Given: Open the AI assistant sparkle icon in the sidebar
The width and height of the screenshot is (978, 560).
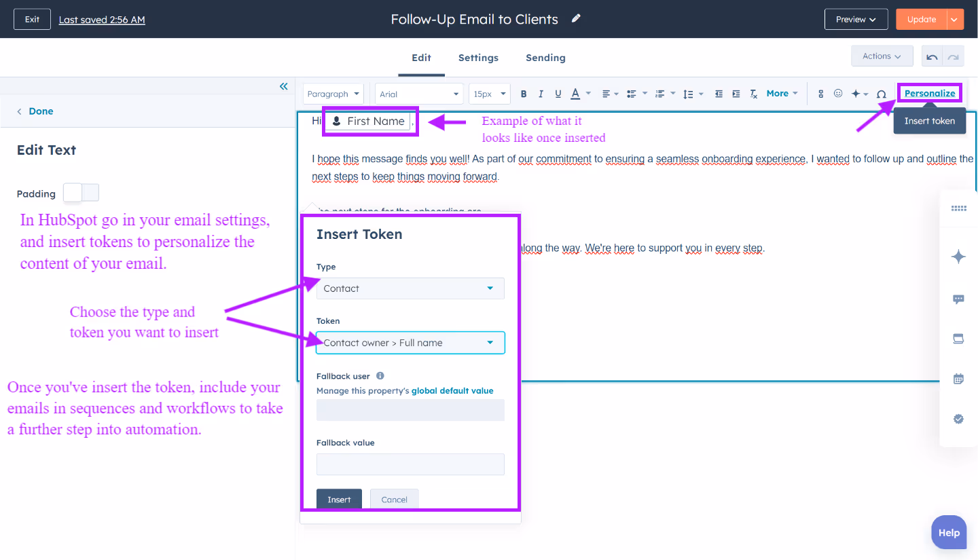Looking at the screenshot, I should pos(958,257).
